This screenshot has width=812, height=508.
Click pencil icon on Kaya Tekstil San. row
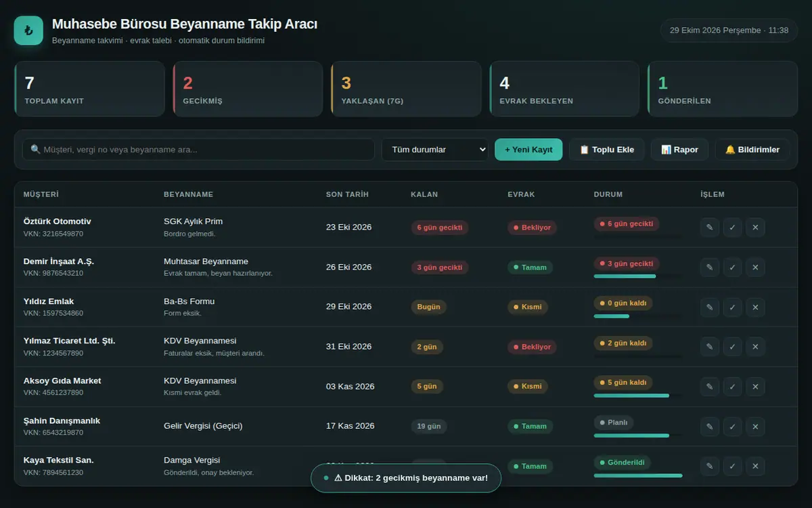point(710,466)
